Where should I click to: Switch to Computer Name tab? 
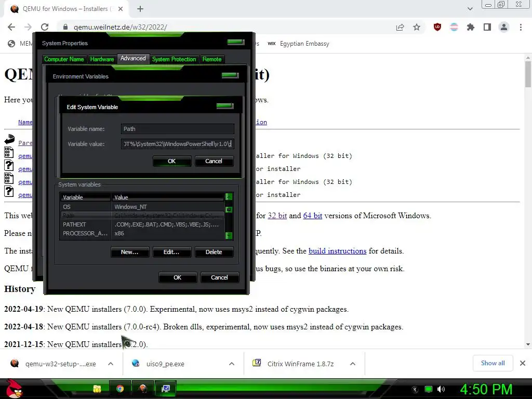click(64, 59)
